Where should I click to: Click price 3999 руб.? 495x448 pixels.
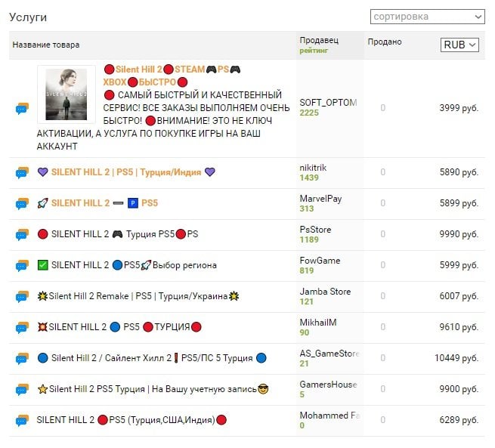(459, 108)
